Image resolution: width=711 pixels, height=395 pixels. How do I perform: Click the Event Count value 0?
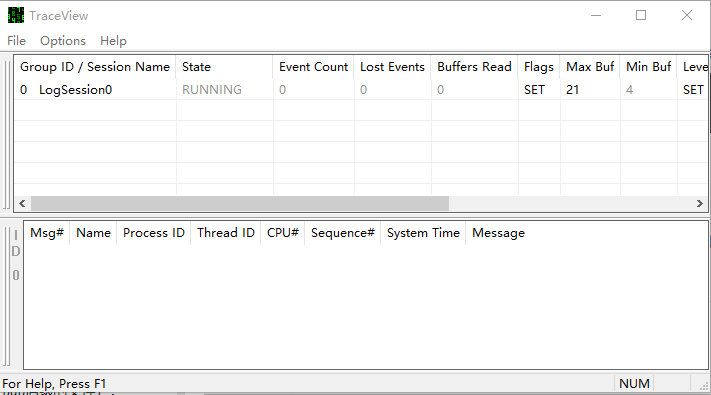click(x=282, y=90)
